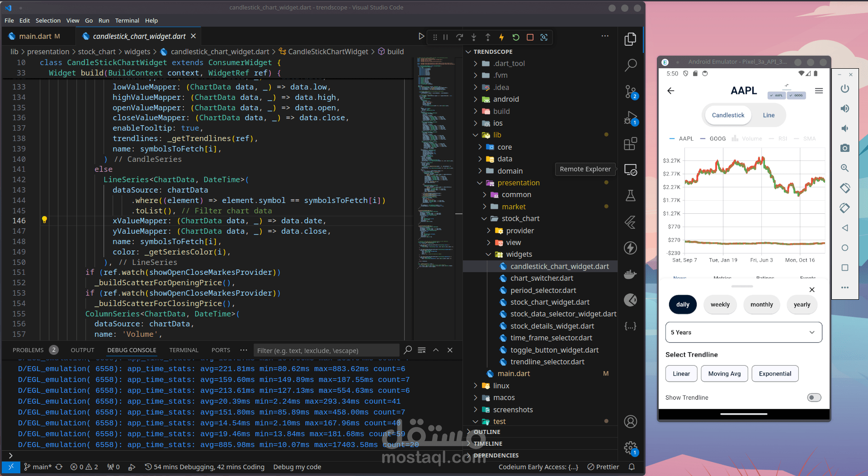
Task: Open stock_chart_widget.dart in the explorer
Action: pyautogui.click(x=550, y=302)
